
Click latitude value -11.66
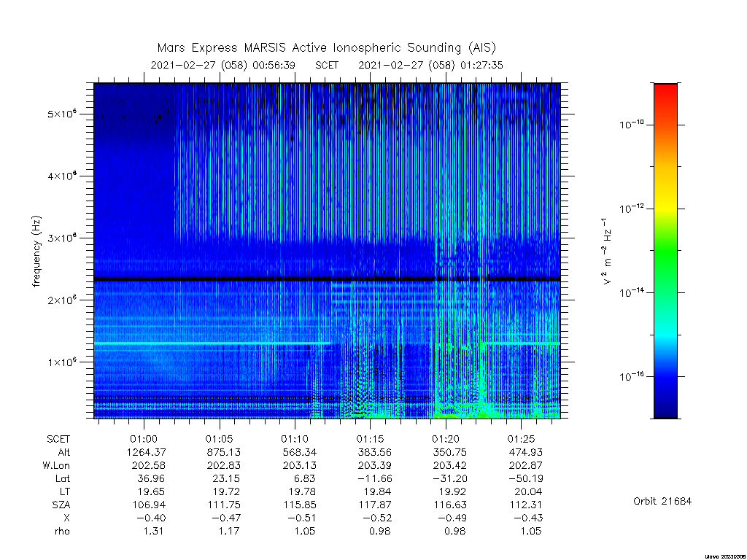[374, 478]
